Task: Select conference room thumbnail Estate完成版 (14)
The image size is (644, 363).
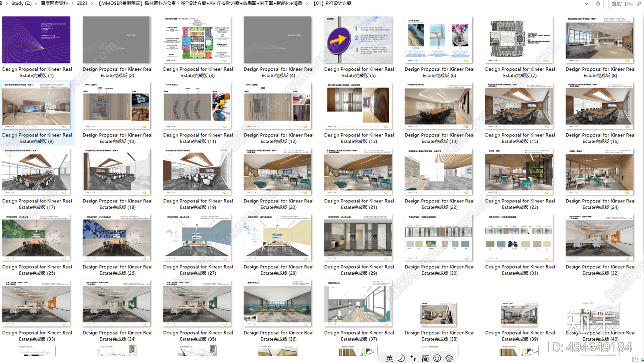Action: click(x=439, y=105)
